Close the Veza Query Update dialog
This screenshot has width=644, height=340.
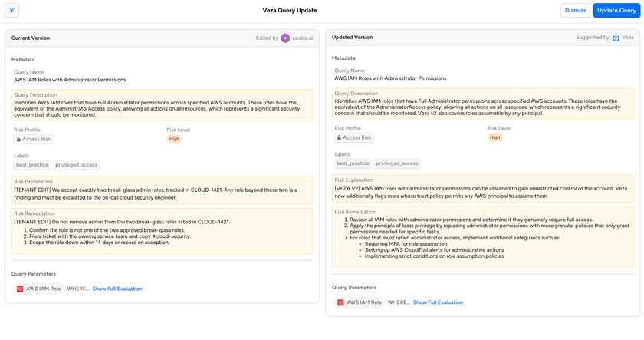pyautogui.click(x=11, y=10)
